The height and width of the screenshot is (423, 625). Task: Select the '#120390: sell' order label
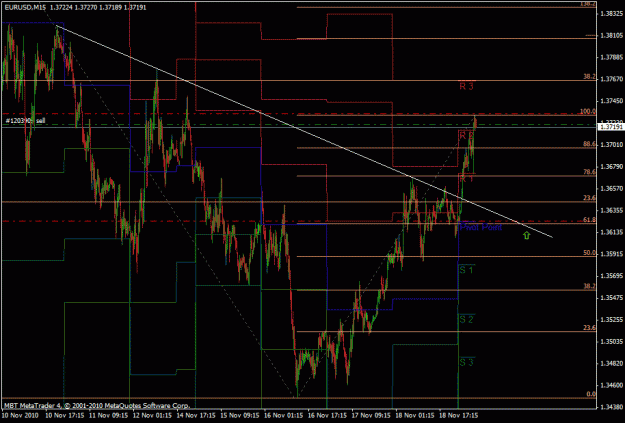pyautogui.click(x=26, y=120)
